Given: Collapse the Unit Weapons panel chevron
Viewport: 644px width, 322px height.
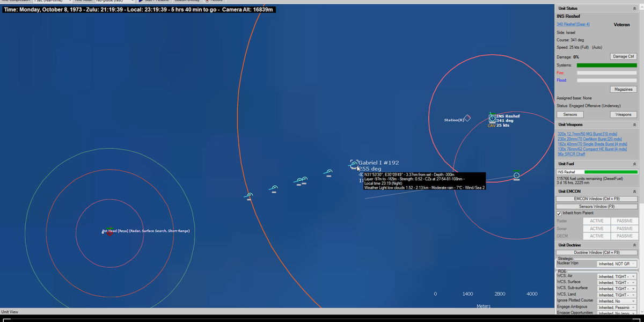Looking at the screenshot, I should tap(634, 125).
